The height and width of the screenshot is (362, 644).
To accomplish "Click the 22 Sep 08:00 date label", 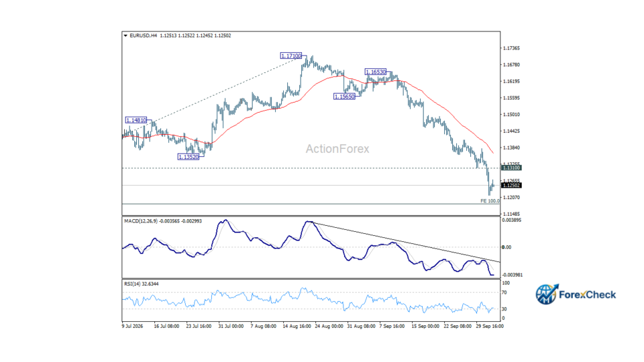I will coord(458,326).
